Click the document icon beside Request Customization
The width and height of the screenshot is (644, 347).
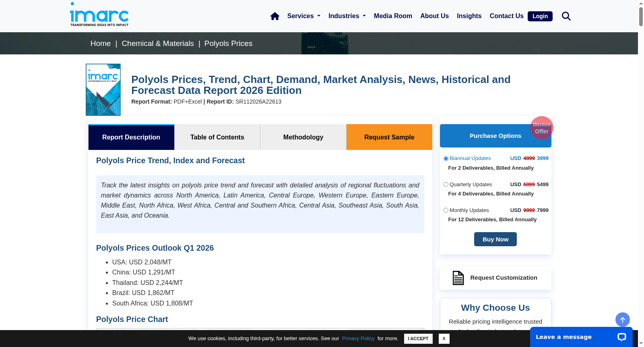click(458, 278)
